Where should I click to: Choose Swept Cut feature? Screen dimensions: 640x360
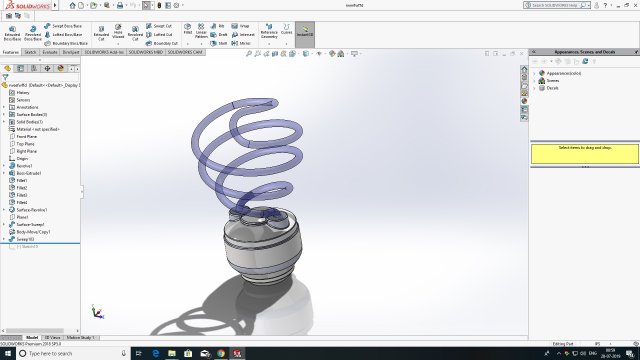pos(159,26)
